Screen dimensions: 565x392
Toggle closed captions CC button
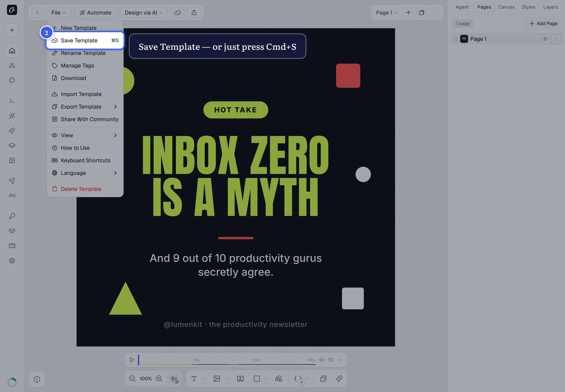pyautogui.click(x=331, y=360)
